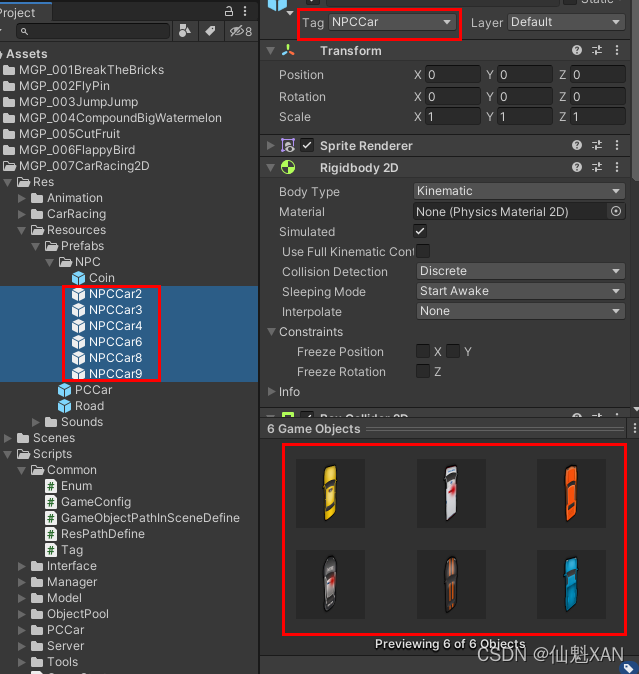Open Rigidbody 2D help icon

pyautogui.click(x=577, y=167)
